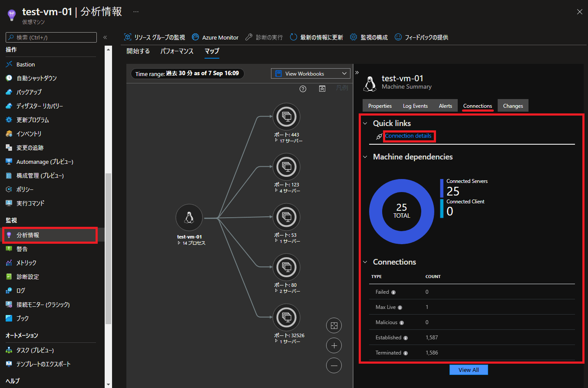Select the port 80 server group node
The height and width of the screenshot is (388, 588).
(x=287, y=267)
